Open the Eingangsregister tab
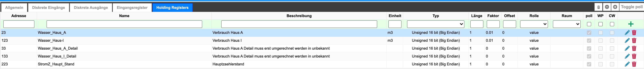Screen dimensions: 644x69 132,8
